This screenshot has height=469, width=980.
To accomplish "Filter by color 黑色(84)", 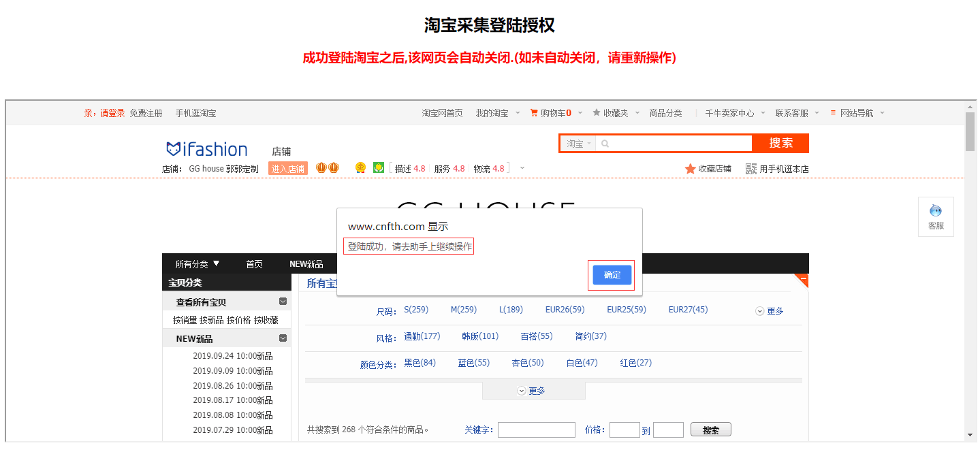I will (420, 363).
